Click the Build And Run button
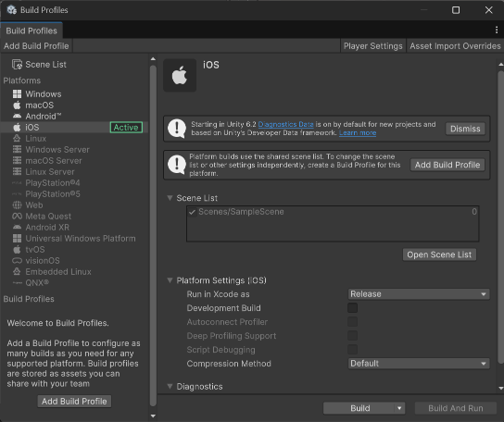The height and width of the screenshot is (422, 504). pyautogui.click(x=456, y=408)
